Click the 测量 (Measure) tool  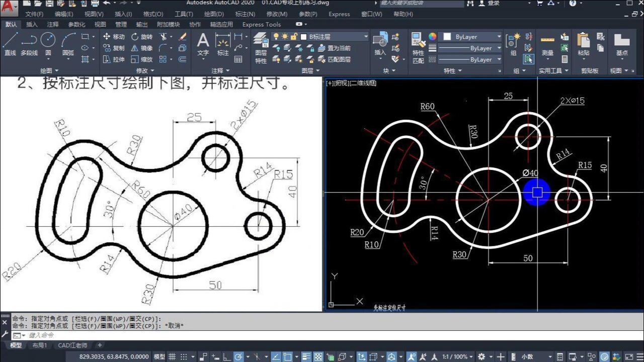[x=547, y=44]
